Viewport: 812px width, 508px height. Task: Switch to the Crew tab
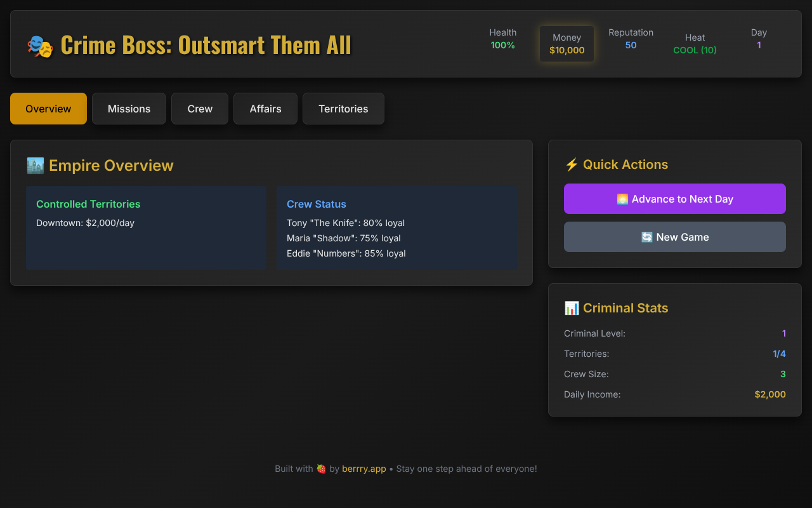tap(200, 109)
